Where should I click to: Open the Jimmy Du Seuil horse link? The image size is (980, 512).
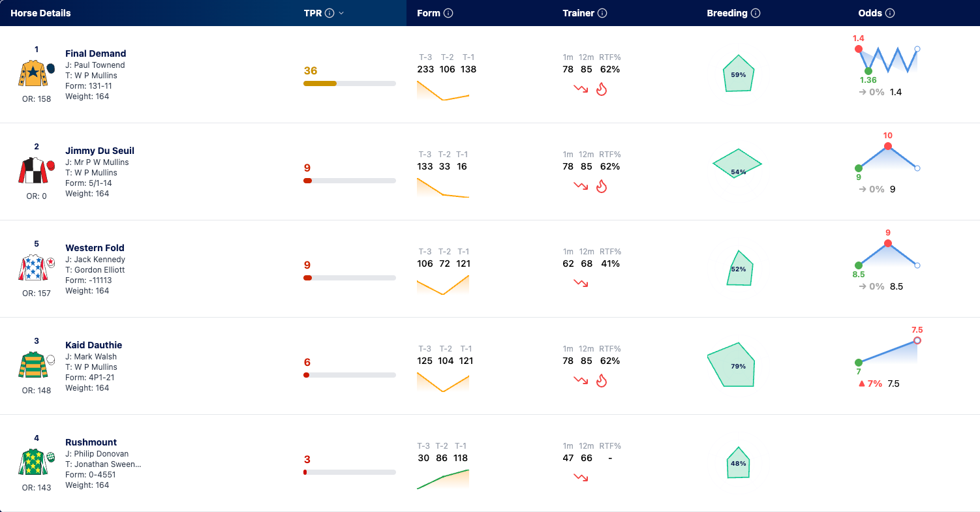(x=100, y=151)
